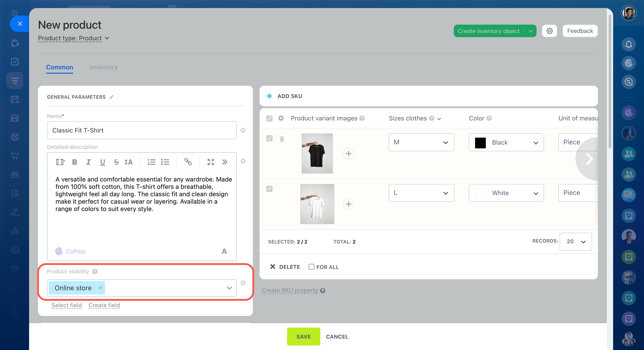The image size is (644, 350).
Task: Open the notifications bell
Action: pyautogui.click(x=629, y=45)
